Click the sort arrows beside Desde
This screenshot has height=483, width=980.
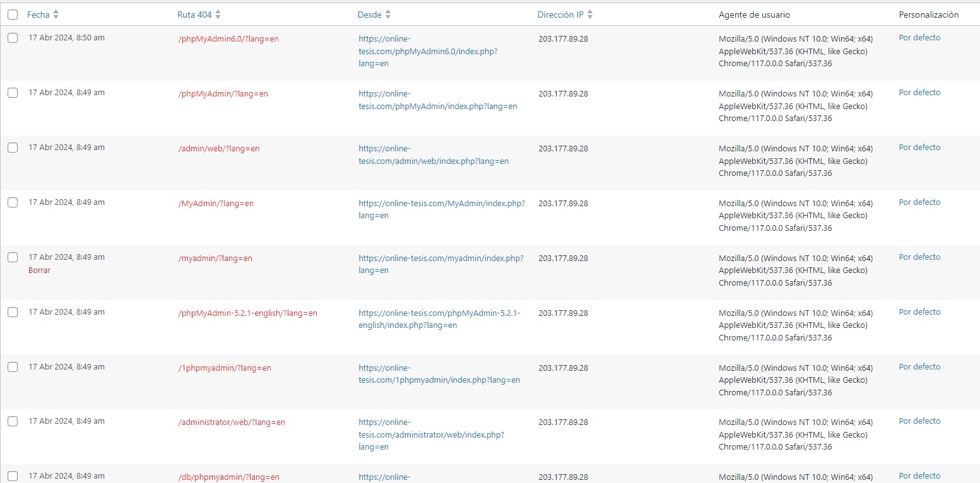pos(388,15)
